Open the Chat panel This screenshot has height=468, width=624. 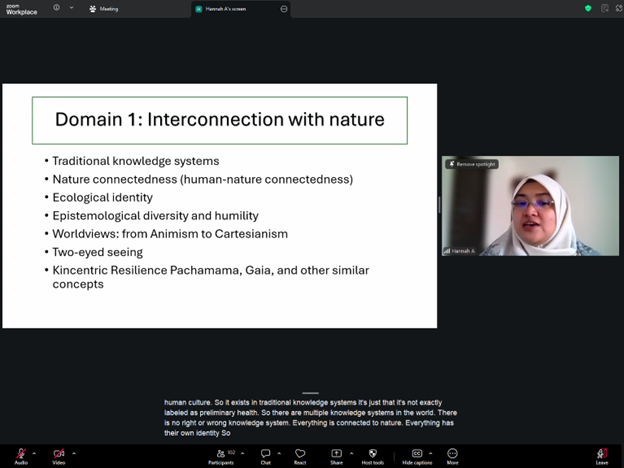[x=265, y=454]
